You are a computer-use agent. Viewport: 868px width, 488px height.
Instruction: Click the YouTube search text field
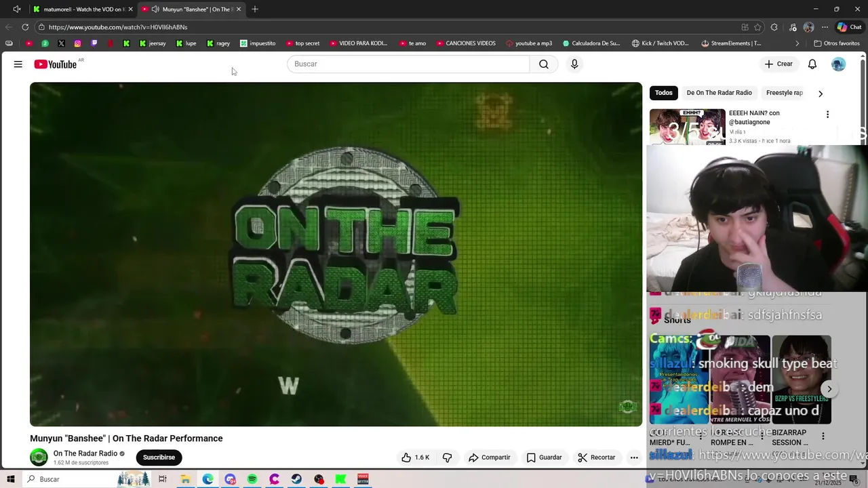(x=408, y=64)
